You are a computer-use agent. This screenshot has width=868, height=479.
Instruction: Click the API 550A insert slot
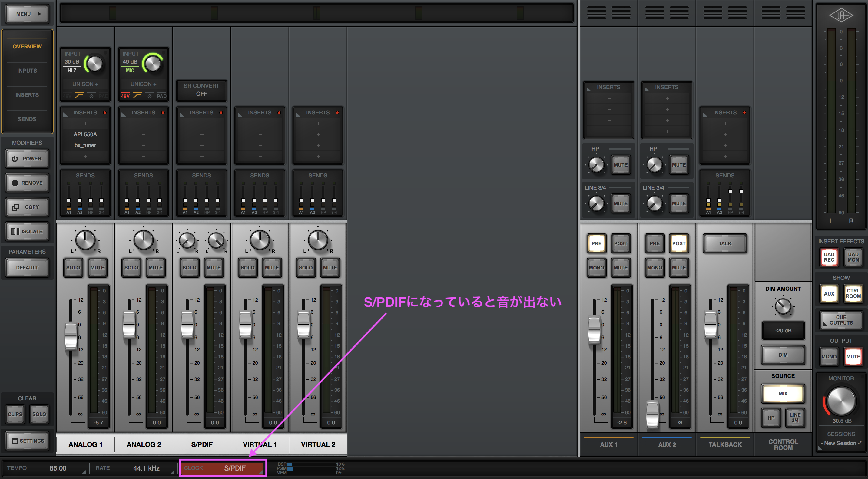click(85, 134)
